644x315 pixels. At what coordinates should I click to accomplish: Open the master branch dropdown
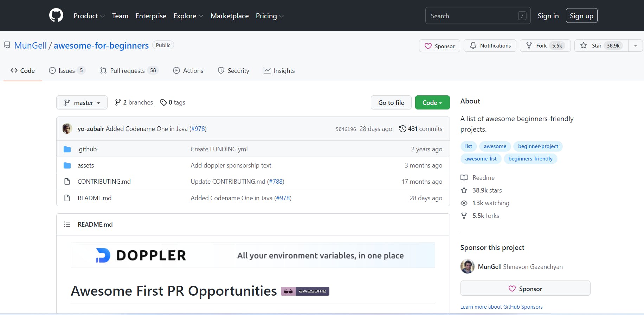pyautogui.click(x=82, y=102)
